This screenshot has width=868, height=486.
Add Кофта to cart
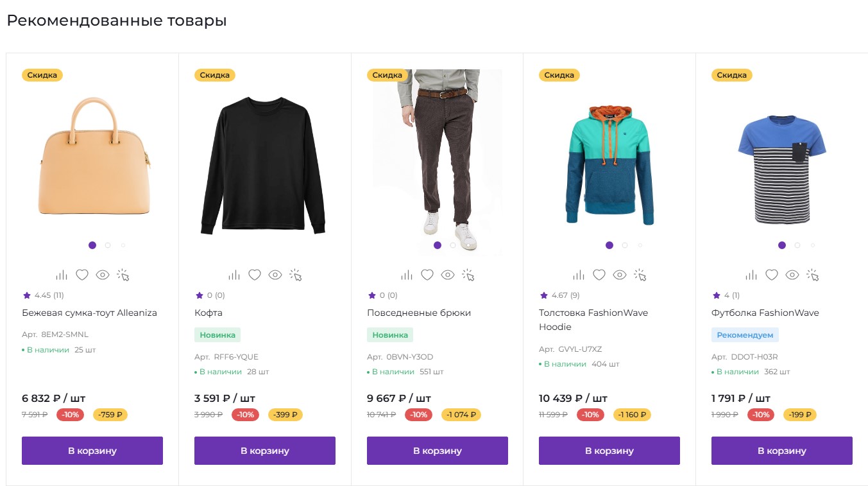click(x=264, y=451)
